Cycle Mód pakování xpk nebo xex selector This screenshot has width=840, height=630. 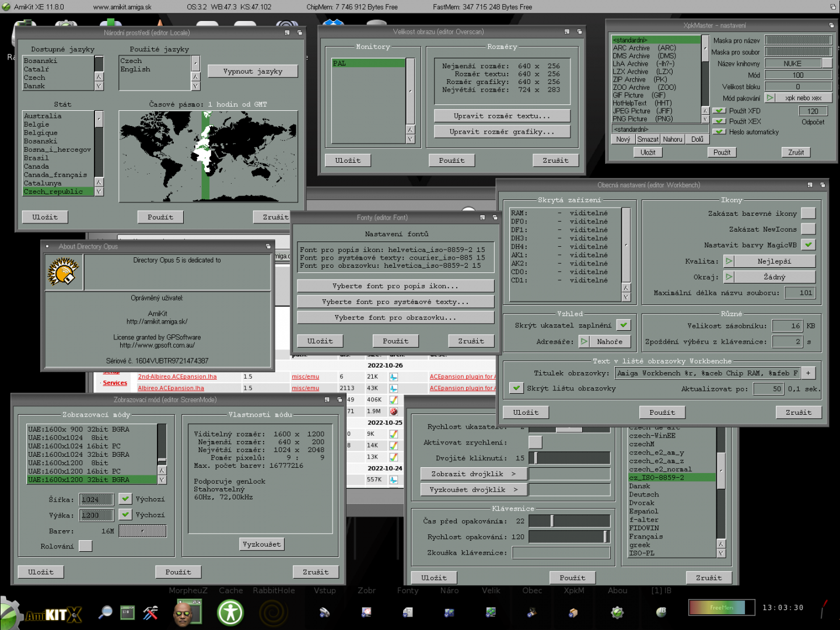798,98
